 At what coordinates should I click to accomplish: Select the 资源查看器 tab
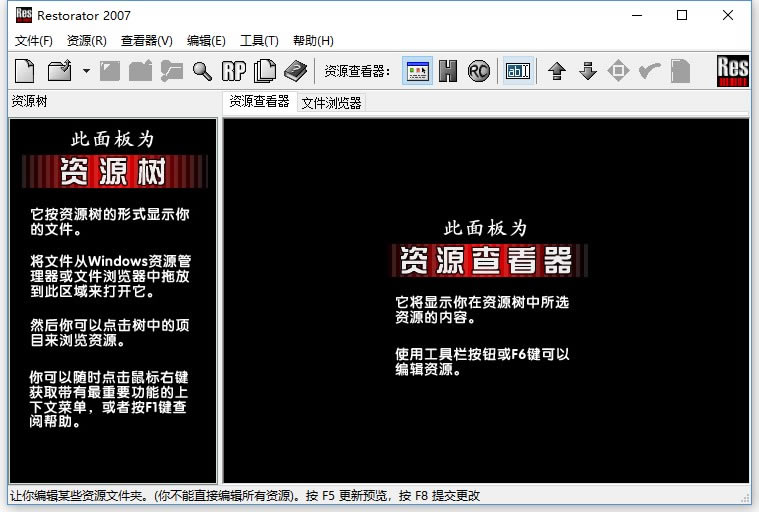coord(259,102)
